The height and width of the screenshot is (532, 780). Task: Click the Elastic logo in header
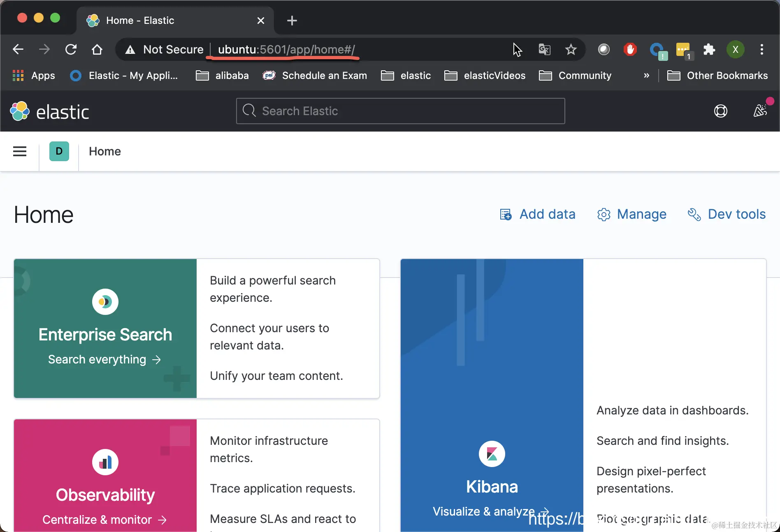point(49,111)
